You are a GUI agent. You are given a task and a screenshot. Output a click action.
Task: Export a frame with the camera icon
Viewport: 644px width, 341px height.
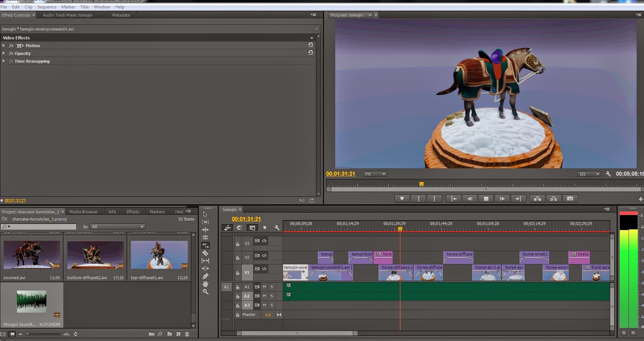(570, 198)
